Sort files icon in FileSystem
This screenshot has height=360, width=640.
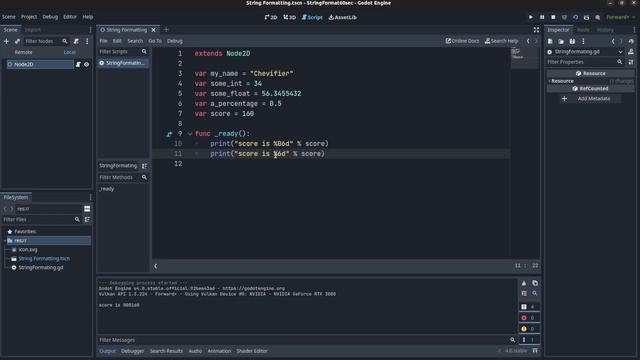[x=87, y=220]
